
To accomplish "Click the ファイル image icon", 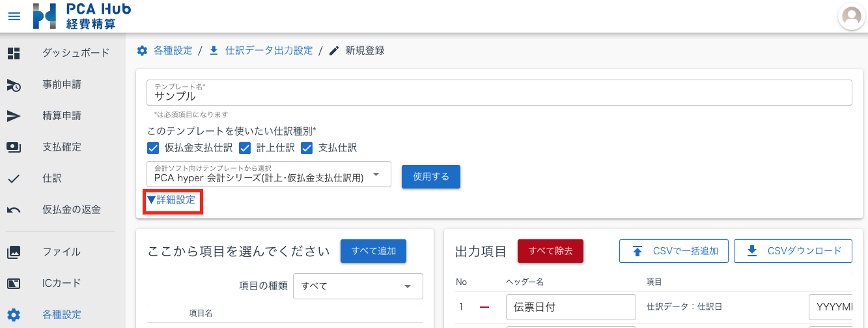I will (14, 252).
